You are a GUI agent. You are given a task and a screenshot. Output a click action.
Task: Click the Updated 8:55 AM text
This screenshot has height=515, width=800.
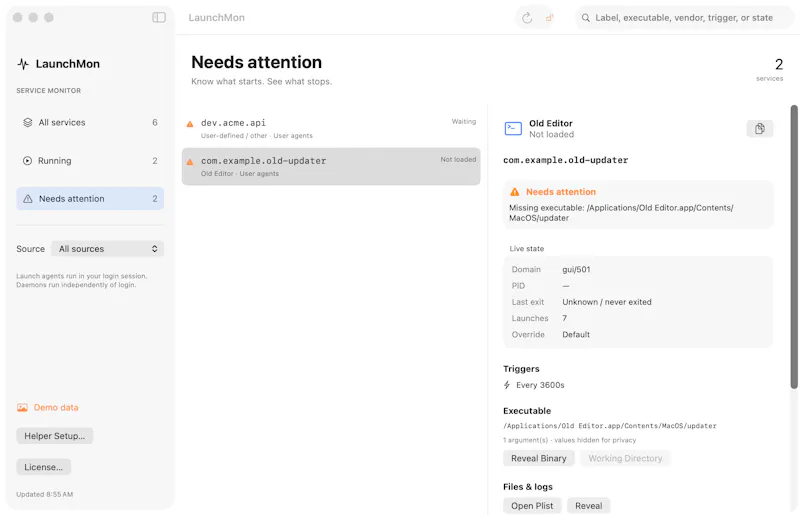(44, 494)
